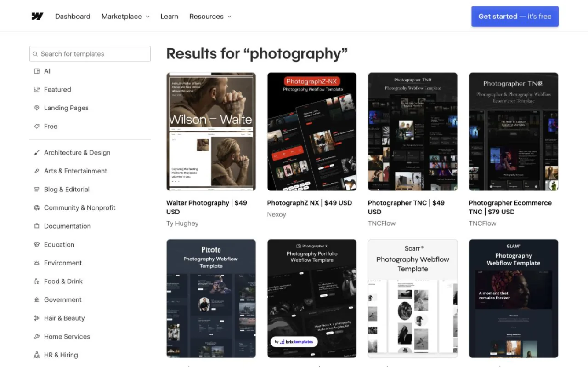Click the Arts & Entertainment icon

coord(37,171)
